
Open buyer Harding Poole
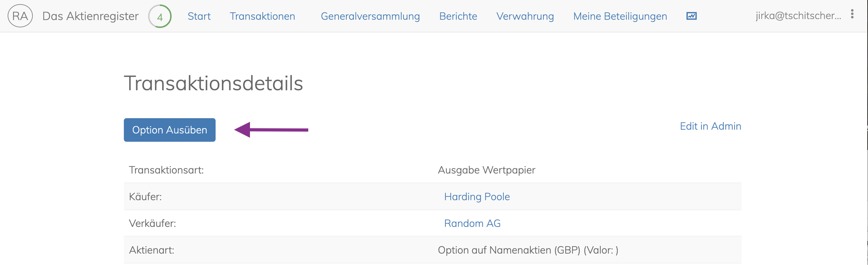[477, 197]
